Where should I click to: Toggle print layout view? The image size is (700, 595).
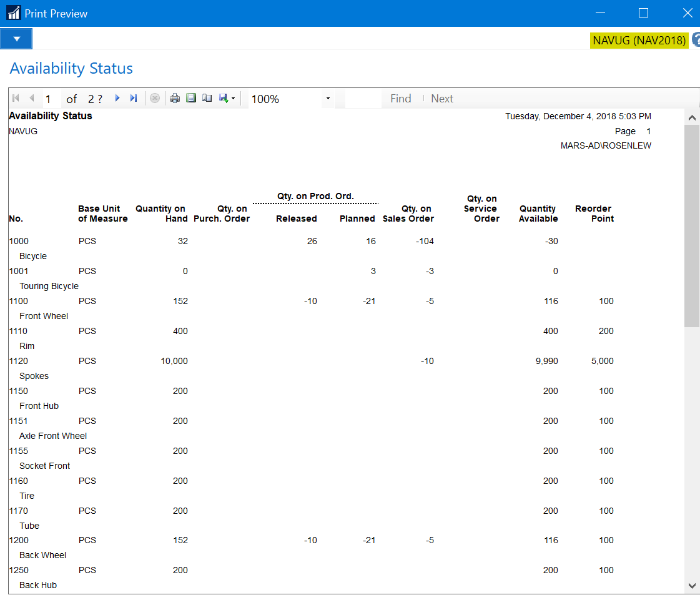(x=191, y=99)
